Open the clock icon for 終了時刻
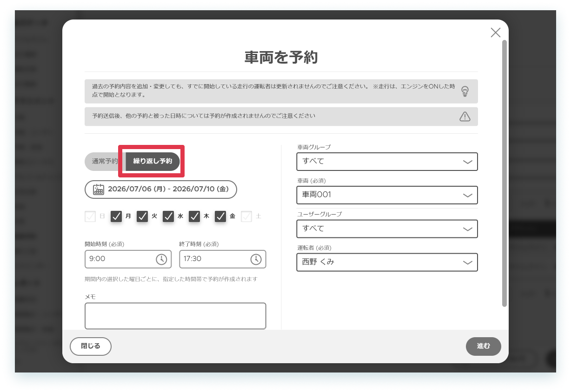Screen dimensions: 571x392 [x=256, y=259]
